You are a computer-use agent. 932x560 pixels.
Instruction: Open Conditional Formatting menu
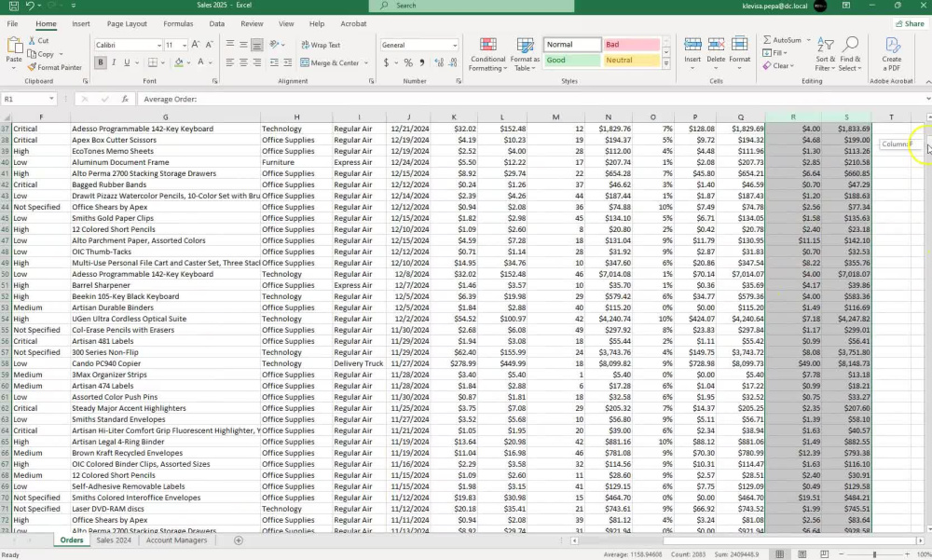488,54
